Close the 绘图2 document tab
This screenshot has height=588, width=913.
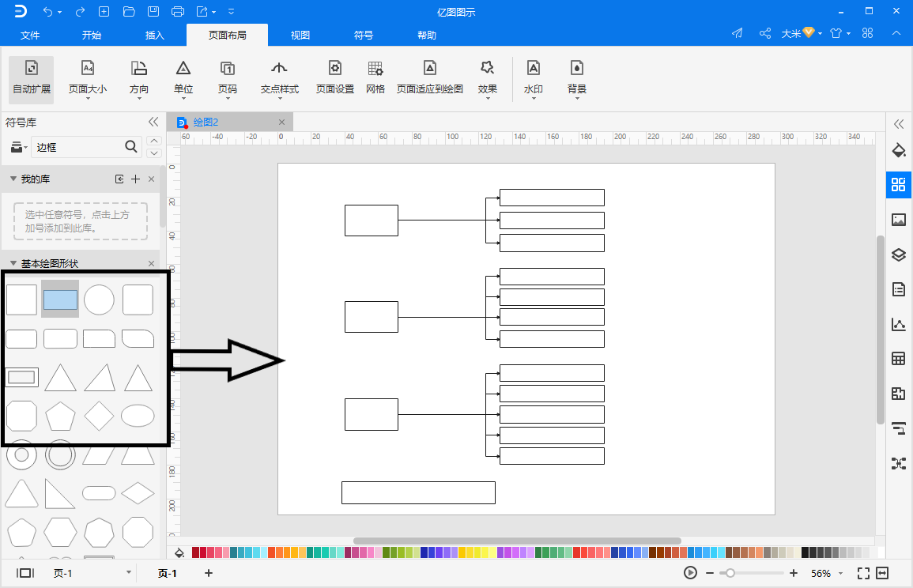tap(282, 122)
